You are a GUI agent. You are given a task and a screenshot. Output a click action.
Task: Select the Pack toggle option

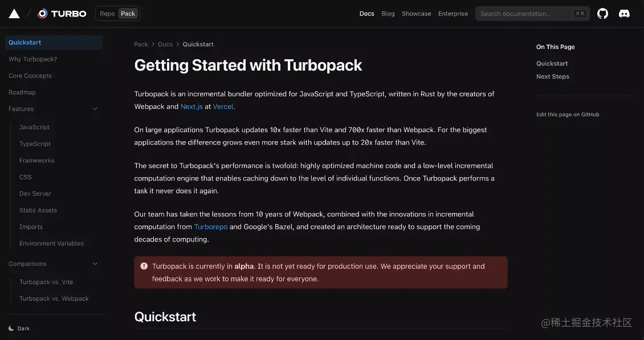pos(128,14)
